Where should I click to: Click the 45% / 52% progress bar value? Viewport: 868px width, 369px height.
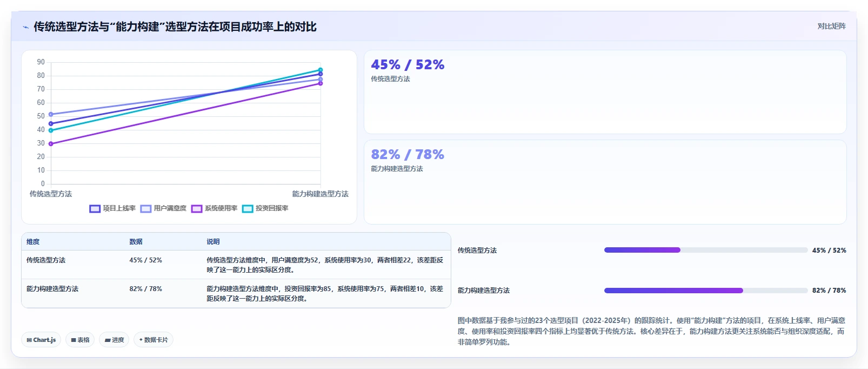pyautogui.click(x=829, y=251)
